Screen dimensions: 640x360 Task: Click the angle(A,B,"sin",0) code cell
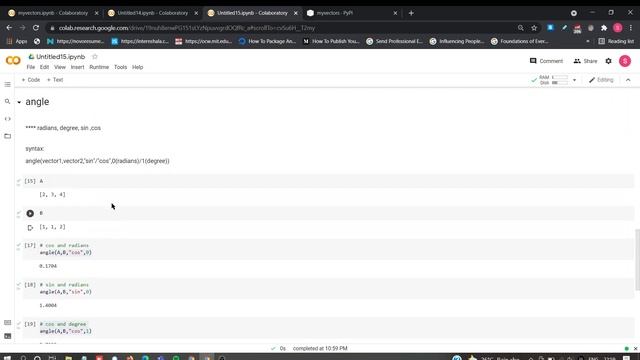click(x=328, y=288)
